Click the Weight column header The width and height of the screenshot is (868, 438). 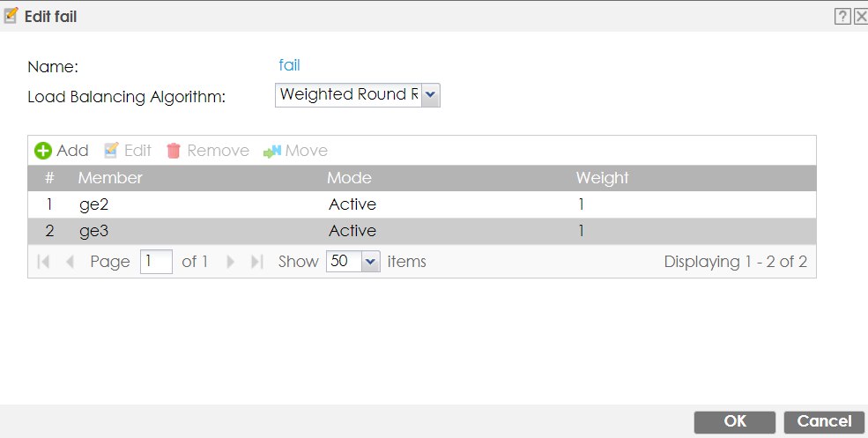602,178
